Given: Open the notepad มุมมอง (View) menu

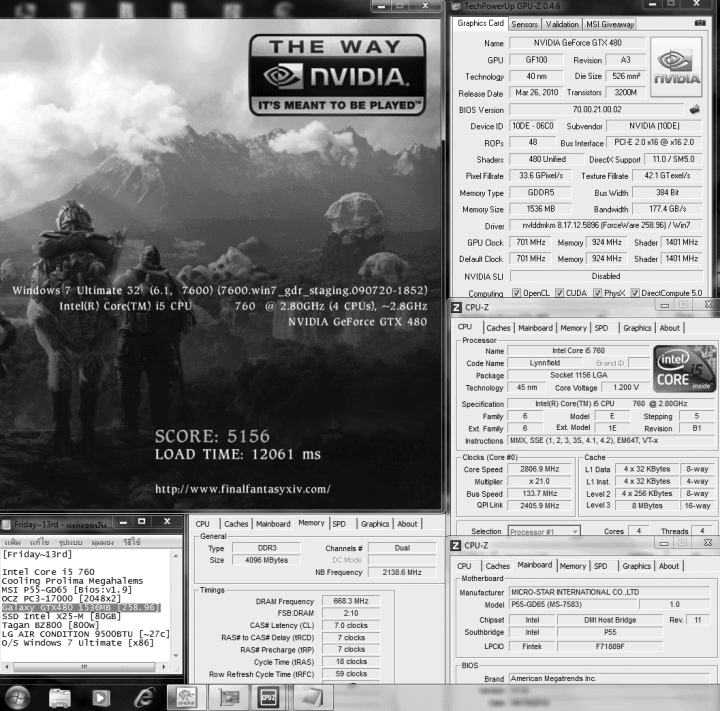Looking at the screenshot, I should click(x=102, y=542).
